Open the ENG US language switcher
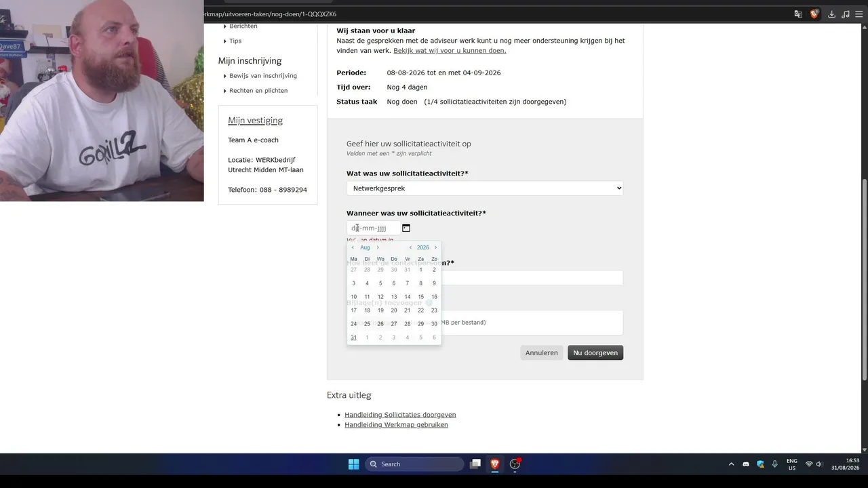Viewport: 868px width, 488px height. pyautogui.click(x=792, y=464)
